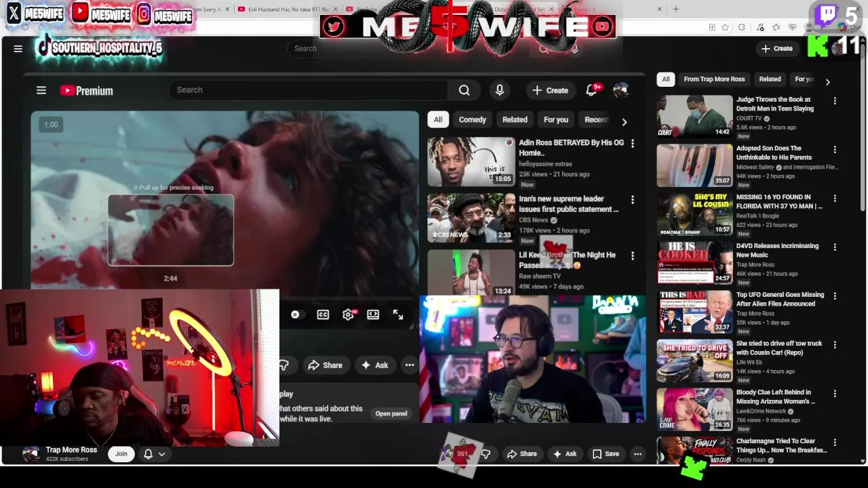The width and height of the screenshot is (868, 488).
Task: Open the outer YouTube page's hamburger guide menu
Action: (x=18, y=49)
